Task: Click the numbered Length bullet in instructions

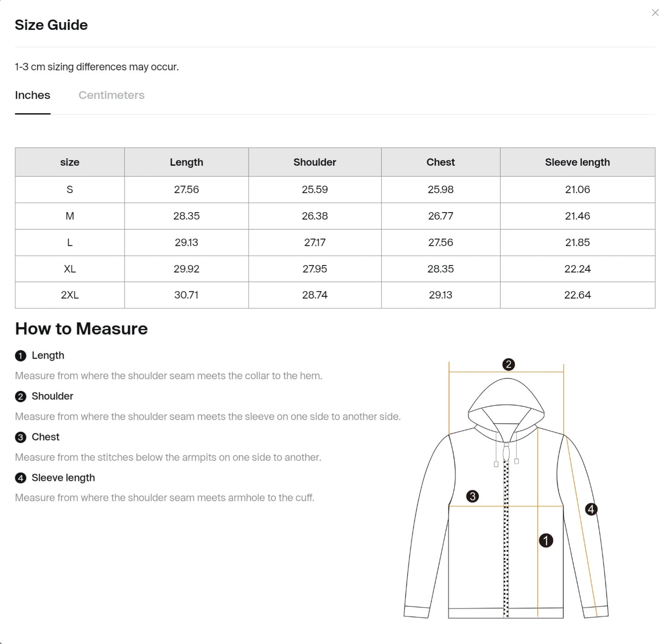Action: (x=20, y=355)
